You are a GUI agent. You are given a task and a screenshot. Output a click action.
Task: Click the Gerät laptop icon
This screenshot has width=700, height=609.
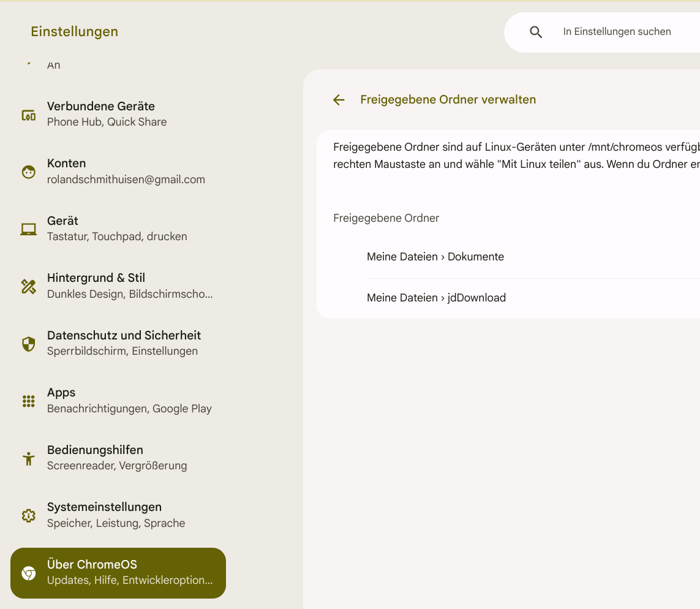(28, 229)
